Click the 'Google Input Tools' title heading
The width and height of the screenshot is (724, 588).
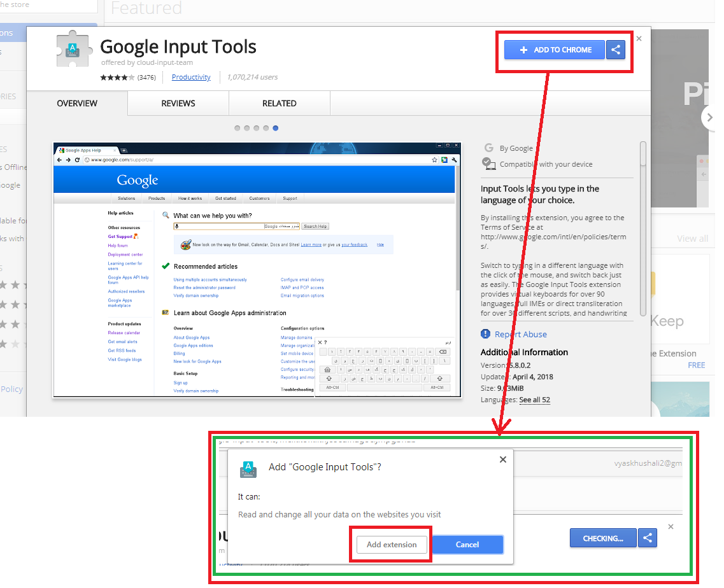[x=178, y=46]
